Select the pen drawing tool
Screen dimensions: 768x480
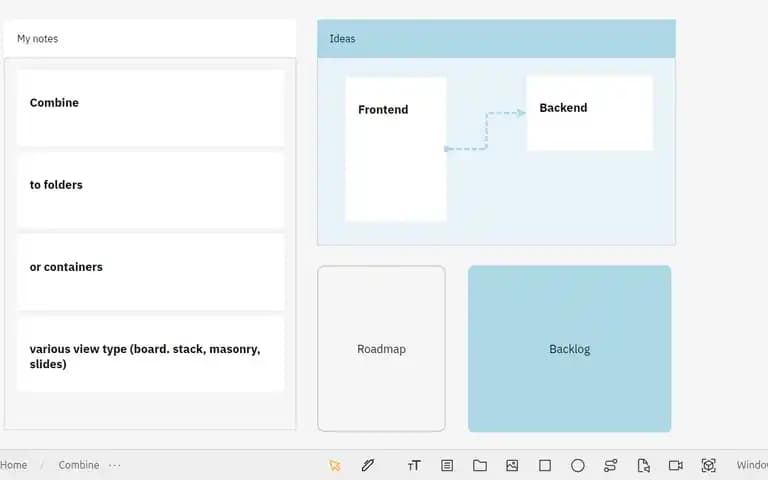[x=368, y=465]
